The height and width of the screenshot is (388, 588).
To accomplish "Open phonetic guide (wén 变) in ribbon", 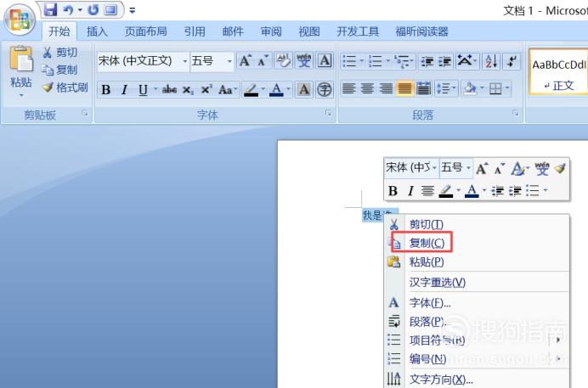I will tap(303, 60).
